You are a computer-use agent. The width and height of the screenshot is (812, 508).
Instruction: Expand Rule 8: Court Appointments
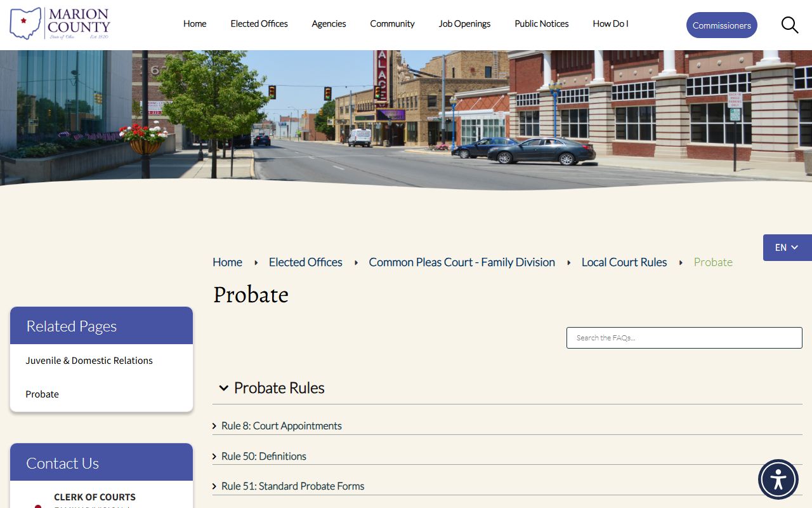[281, 426]
